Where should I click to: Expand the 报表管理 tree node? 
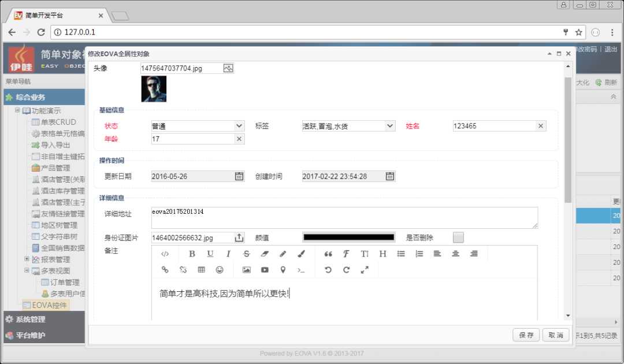tap(27, 259)
